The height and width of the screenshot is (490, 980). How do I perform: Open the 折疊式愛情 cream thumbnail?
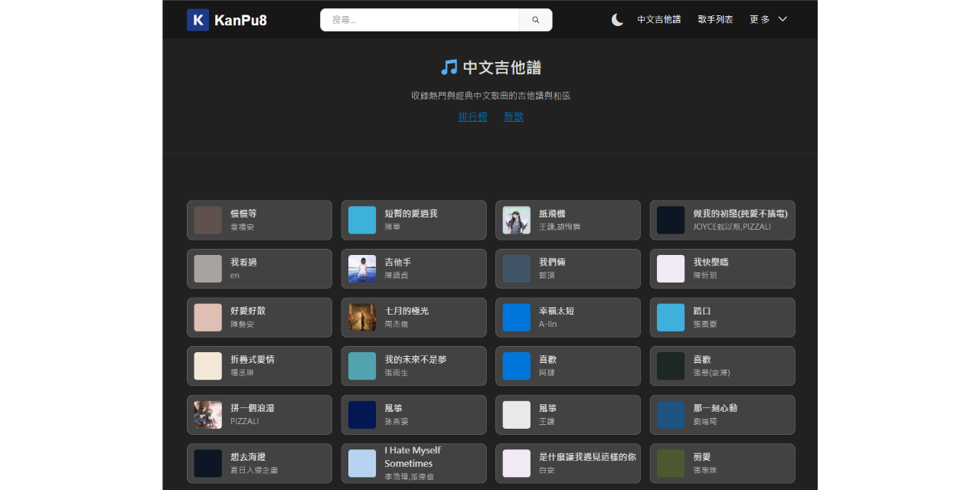click(x=208, y=366)
